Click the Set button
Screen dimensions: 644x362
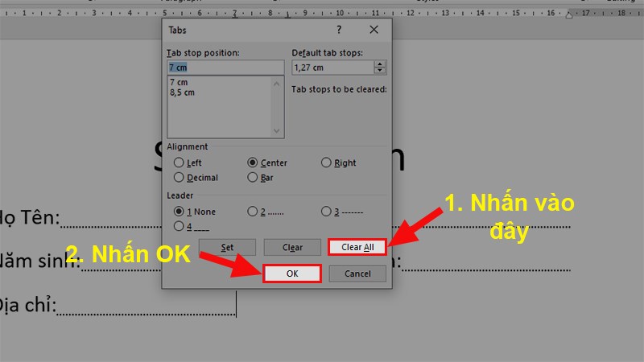tap(227, 247)
